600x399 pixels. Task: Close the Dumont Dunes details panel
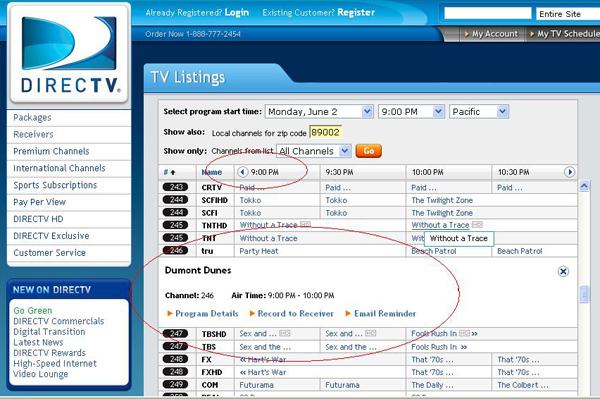[563, 271]
